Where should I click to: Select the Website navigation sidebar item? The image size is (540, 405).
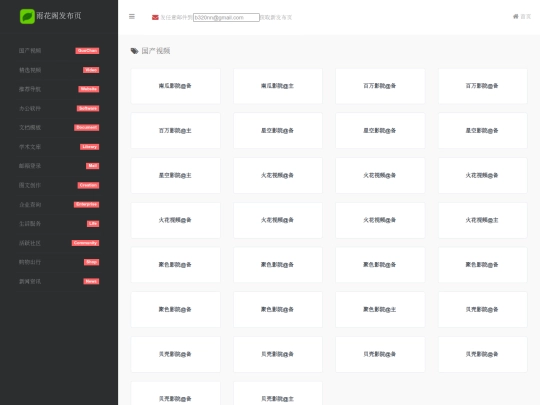point(59,89)
